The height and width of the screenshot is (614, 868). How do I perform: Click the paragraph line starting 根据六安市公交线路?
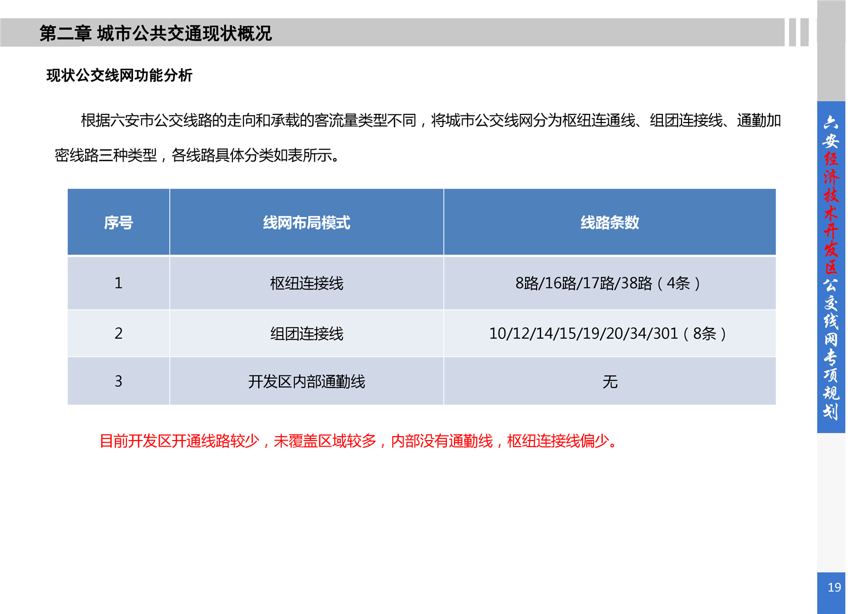[x=430, y=120]
